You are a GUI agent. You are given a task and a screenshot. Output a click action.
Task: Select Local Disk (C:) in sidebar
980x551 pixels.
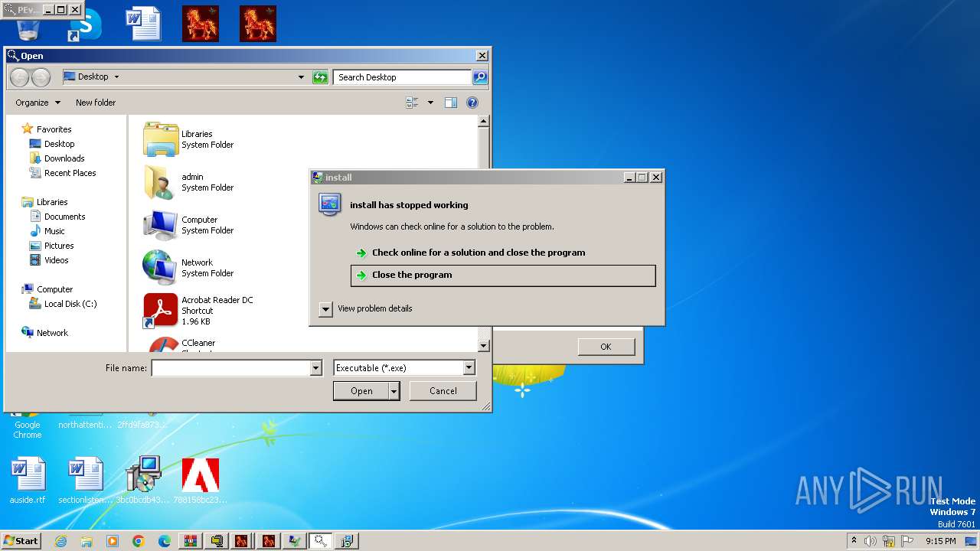point(70,304)
